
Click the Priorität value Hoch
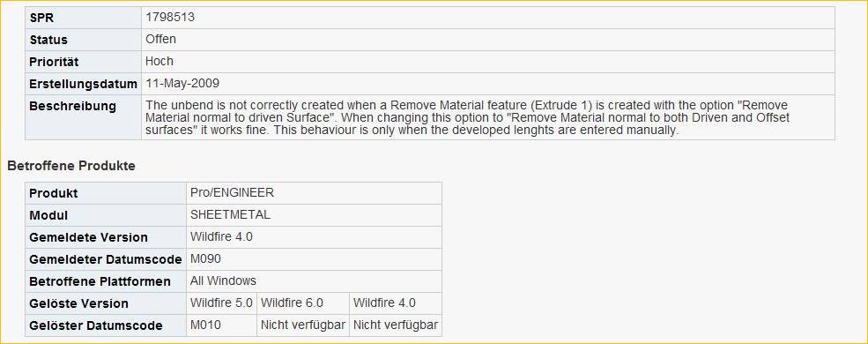(x=160, y=62)
